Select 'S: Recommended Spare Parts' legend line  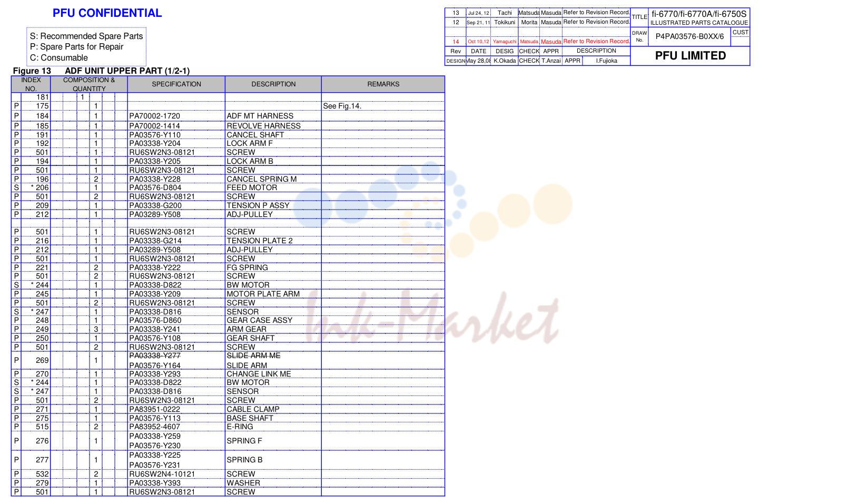[x=86, y=36]
